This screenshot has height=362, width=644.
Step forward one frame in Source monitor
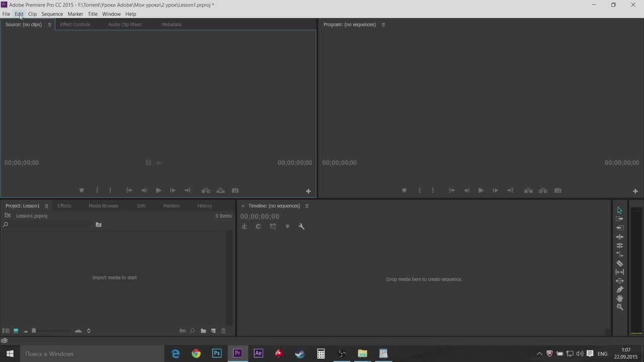(173, 191)
